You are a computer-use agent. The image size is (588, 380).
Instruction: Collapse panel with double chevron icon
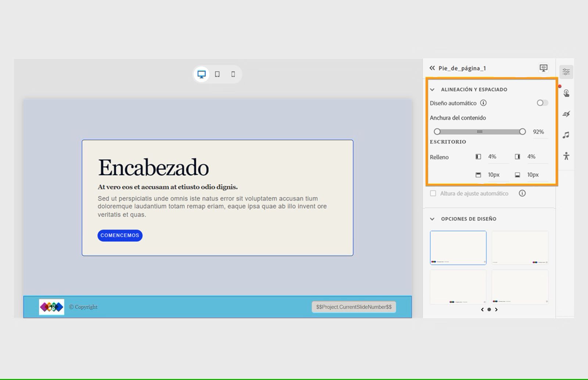(432, 68)
